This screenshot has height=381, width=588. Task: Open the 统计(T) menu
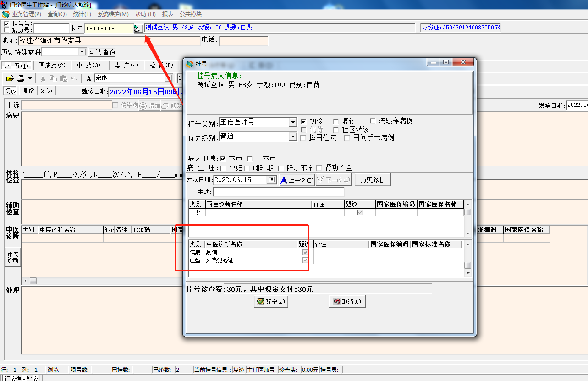click(82, 14)
